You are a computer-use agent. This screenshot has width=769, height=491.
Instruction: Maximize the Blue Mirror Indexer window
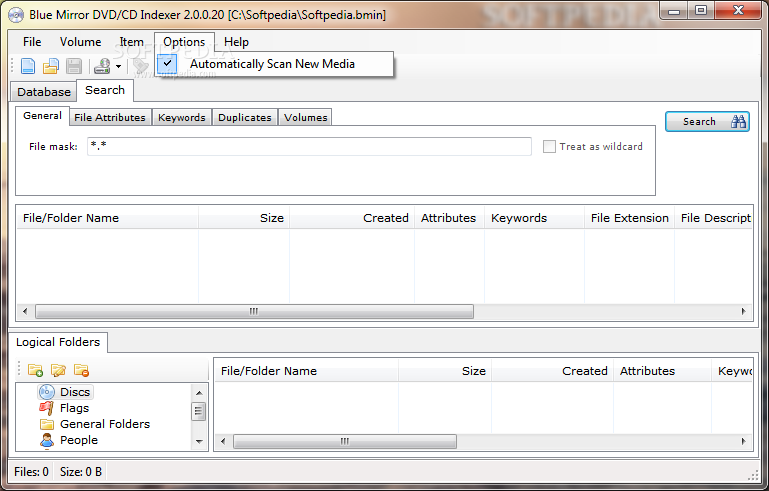[701, 10]
